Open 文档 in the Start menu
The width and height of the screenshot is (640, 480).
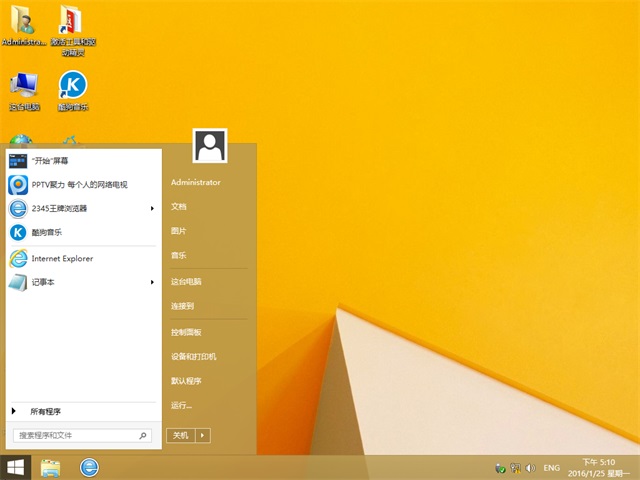click(179, 206)
